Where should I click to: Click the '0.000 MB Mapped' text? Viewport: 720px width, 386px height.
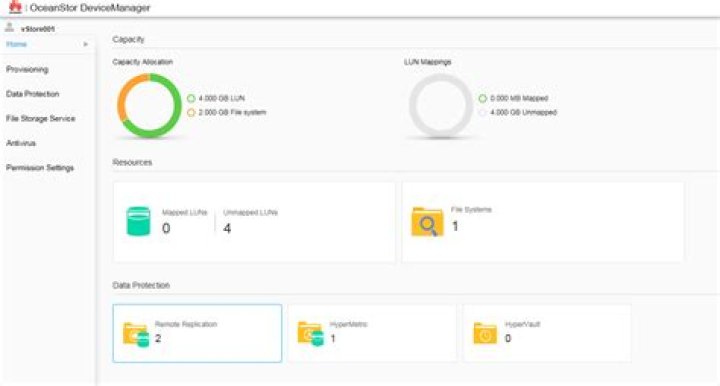tap(519, 98)
